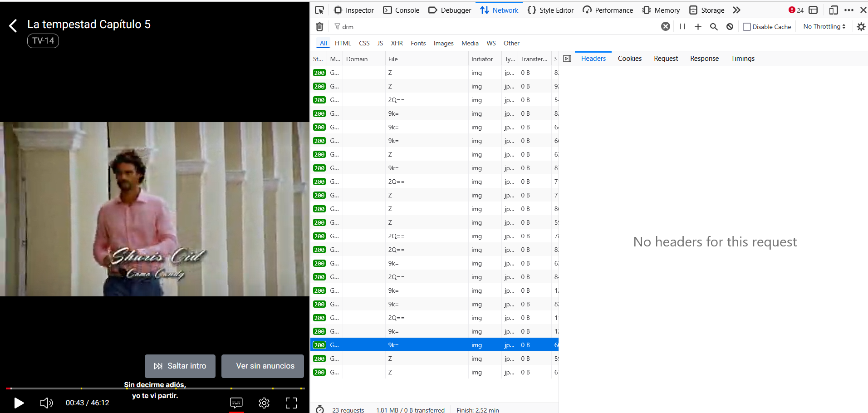Open video player settings gear

(x=264, y=403)
